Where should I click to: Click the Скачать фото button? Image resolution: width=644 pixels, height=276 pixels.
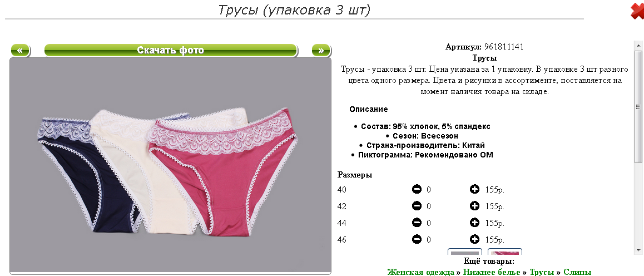170,51
